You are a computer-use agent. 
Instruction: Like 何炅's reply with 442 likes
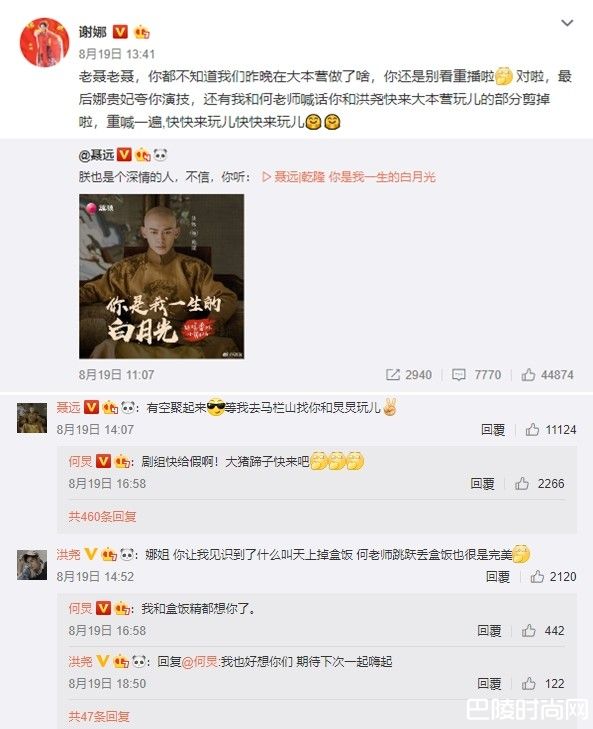coord(543,630)
